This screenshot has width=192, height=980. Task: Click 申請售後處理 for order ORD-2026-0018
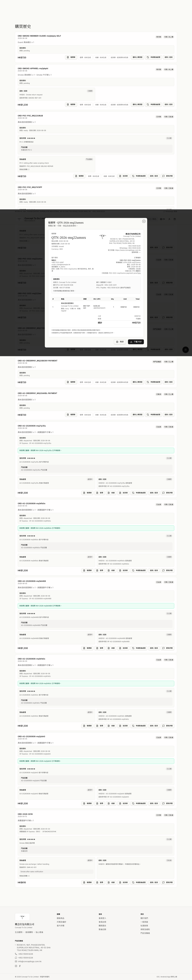[x=139, y=882]
